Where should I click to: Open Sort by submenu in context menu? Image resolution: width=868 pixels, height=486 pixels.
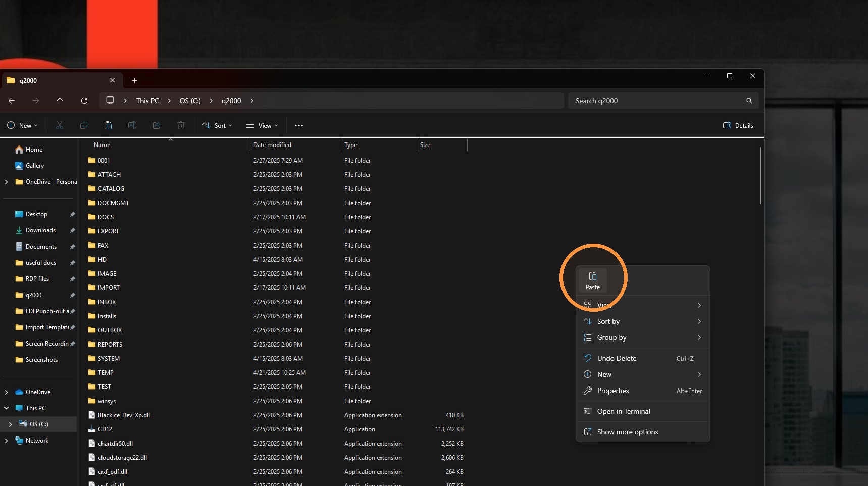pos(643,321)
